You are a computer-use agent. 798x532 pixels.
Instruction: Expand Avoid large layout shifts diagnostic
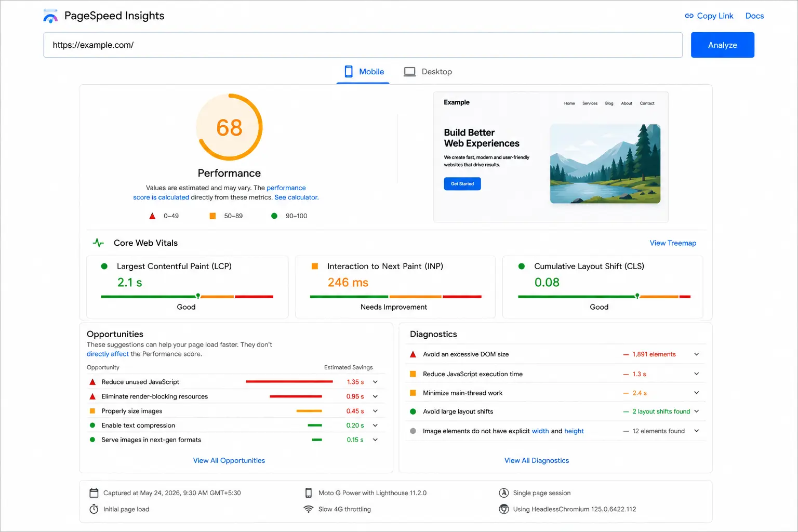pos(697,411)
